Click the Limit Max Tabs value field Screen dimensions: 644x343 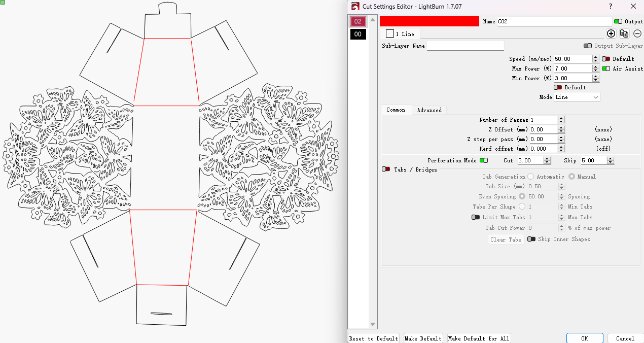click(x=543, y=217)
